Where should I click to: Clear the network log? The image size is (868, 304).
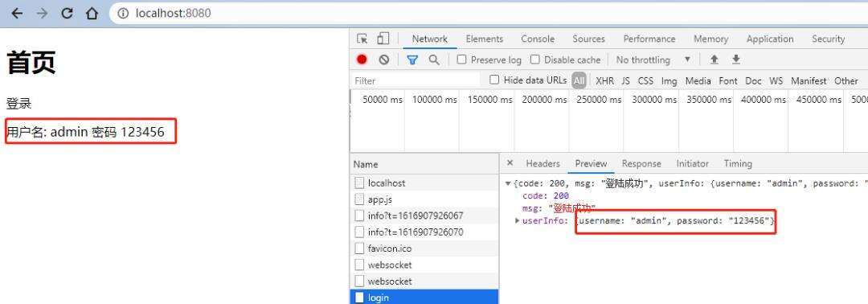point(383,60)
